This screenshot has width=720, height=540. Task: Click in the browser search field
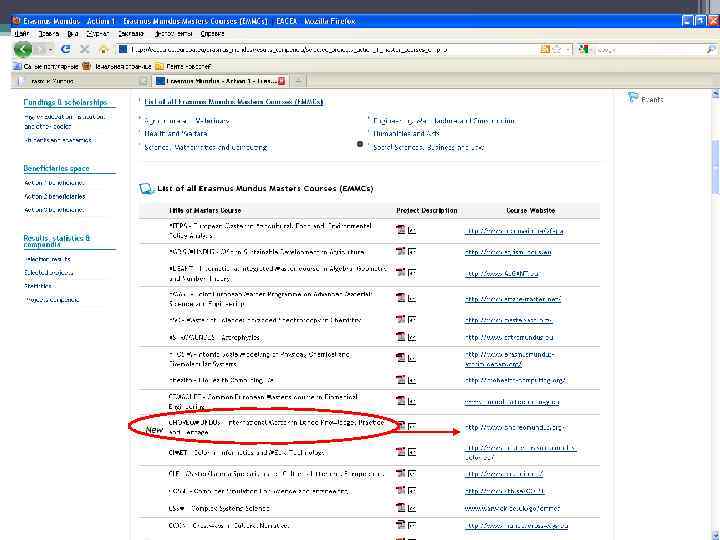[650, 49]
